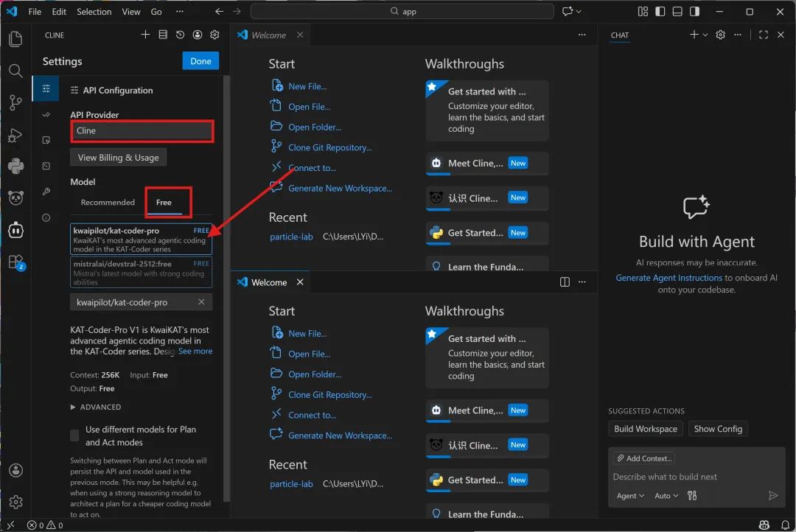The image size is (796, 532).
Task: Open the View menu
Action: (x=131, y=11)
